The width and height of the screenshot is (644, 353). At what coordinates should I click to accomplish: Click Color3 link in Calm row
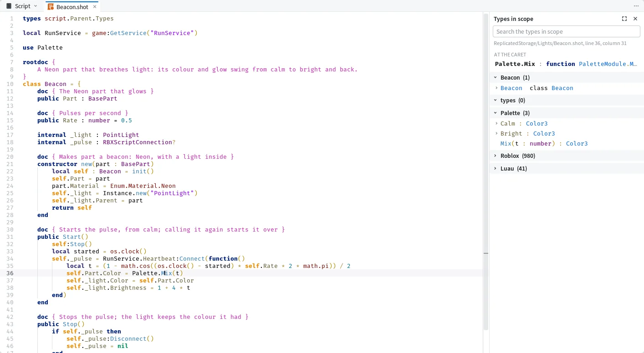tap(537, 123)
